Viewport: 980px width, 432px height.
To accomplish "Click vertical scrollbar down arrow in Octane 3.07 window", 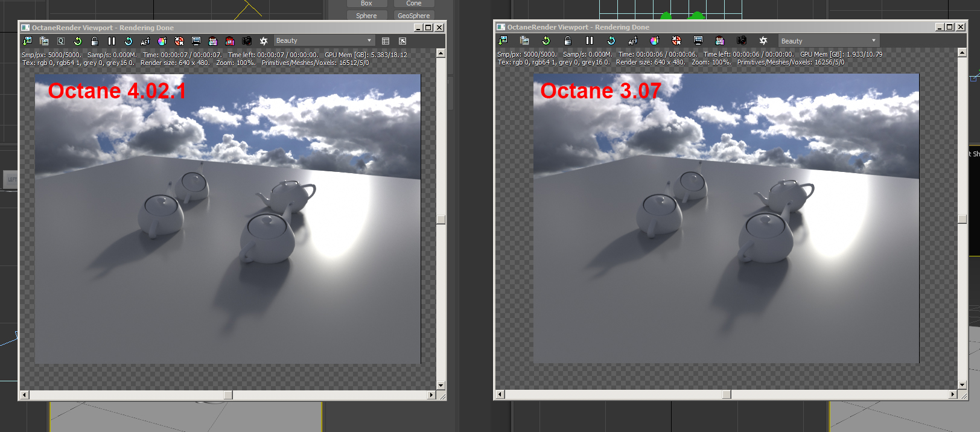I will (962, 384).
